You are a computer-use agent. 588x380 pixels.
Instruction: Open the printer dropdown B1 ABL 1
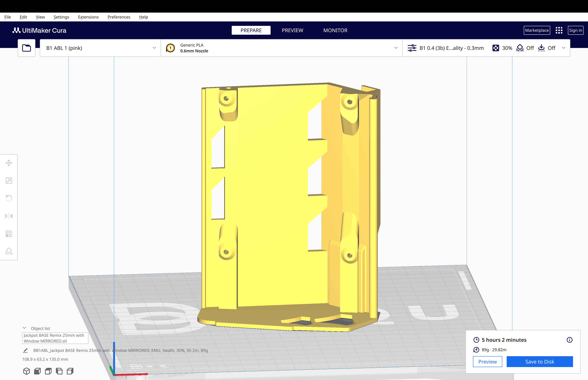[100, 48]
